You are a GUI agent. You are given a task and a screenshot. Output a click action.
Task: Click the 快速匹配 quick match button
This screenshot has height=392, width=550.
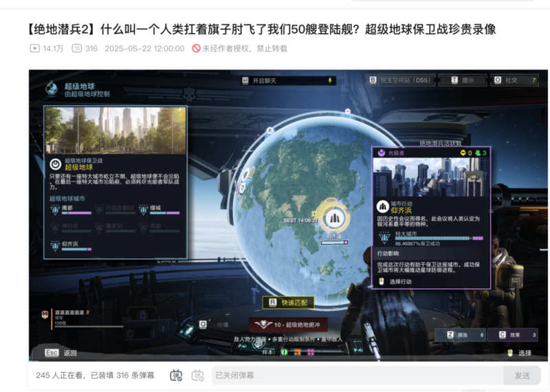[288, 303]
